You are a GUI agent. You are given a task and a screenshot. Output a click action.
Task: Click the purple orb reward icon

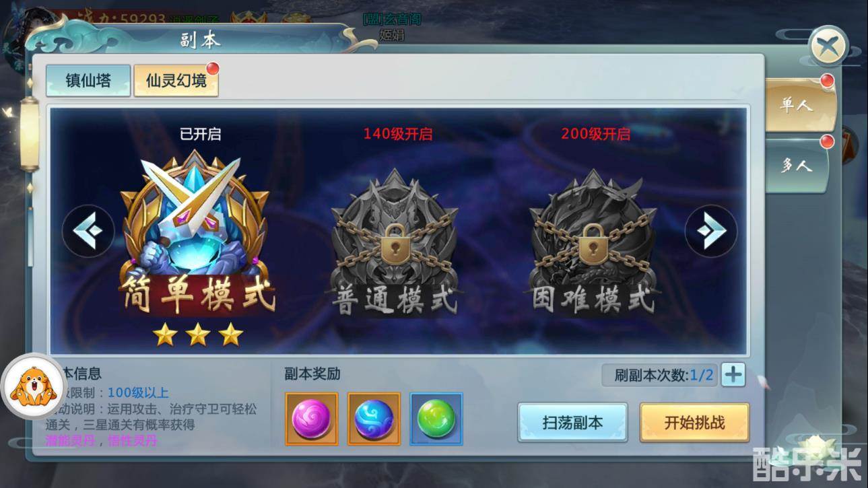tap(311, 419)
